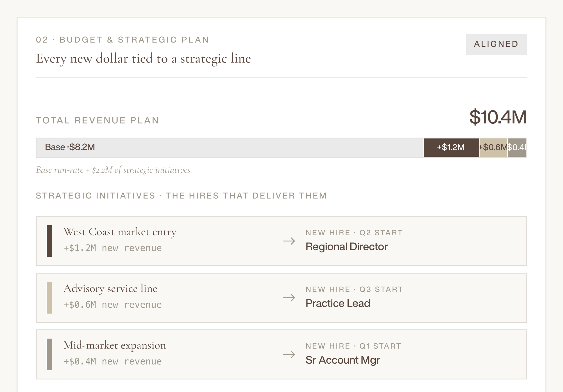Screen dimensions: 563x392
Task: Click the $10.4M total revenue figure
Action: tap(498, 117)
